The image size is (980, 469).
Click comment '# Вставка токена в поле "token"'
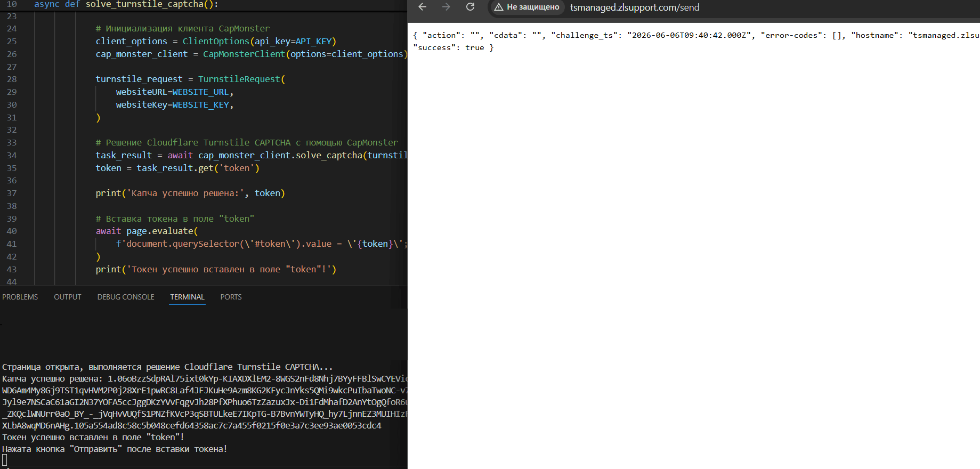(175, 219)
